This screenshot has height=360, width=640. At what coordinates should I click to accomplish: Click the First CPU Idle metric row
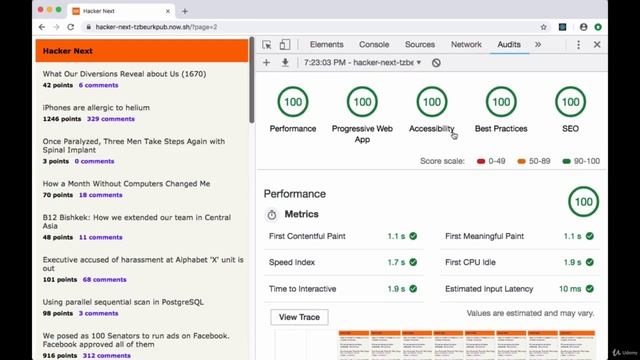pos(520,262)
